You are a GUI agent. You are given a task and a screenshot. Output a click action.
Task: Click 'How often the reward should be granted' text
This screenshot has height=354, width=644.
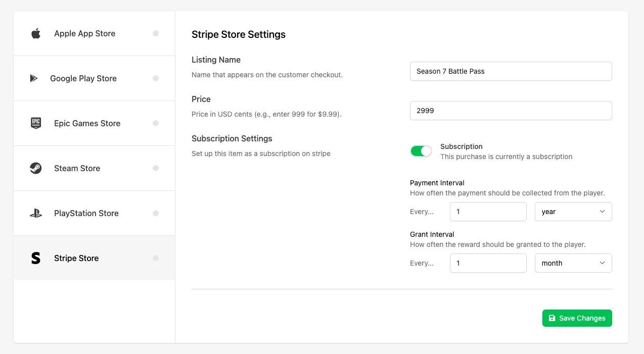pos(498,244)
